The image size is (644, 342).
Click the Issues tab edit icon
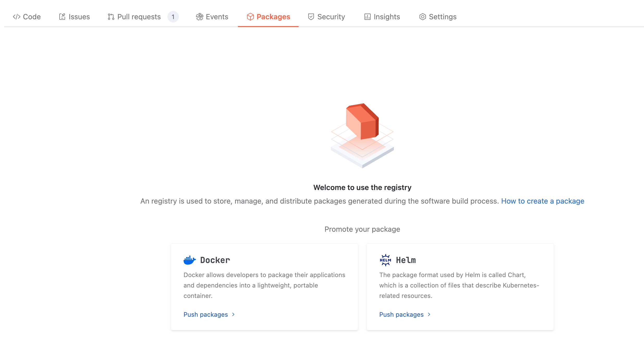(x=62, y=17)
